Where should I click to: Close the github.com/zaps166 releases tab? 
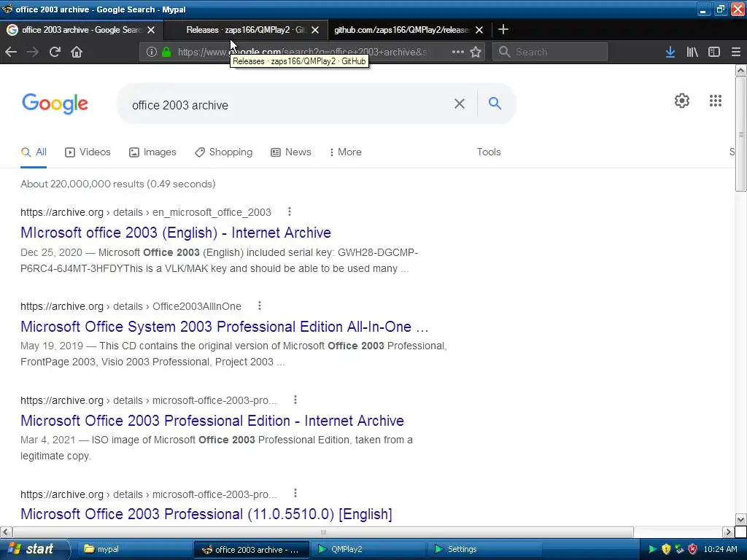[479, 29]
